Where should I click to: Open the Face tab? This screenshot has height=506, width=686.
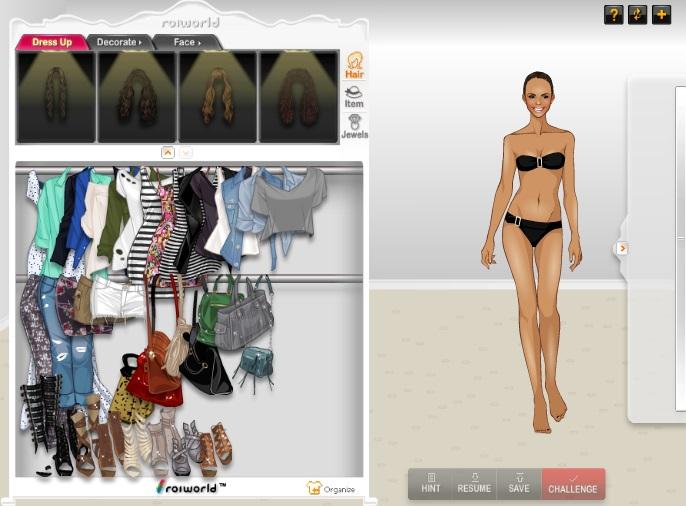click(187, 42)
